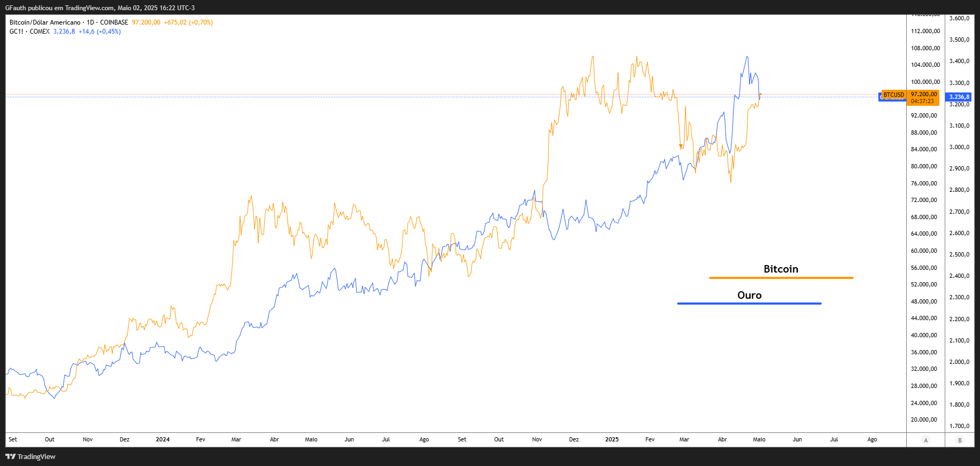
Task: Select the GC1! symbol in legend
Action: pos(16,32)
